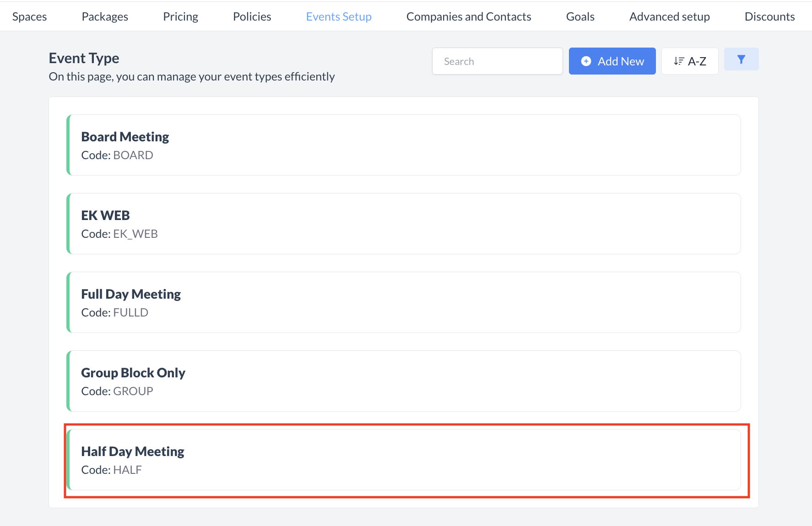812x526 pixels.
Task: Open the filter funnel icon
Action: [x=741, y=59]
